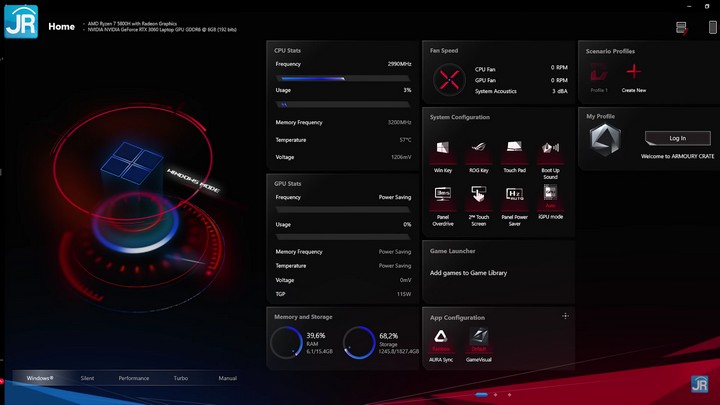720x405 pixels.
Task: Click the GPU Stats heading
Action: 287,184
